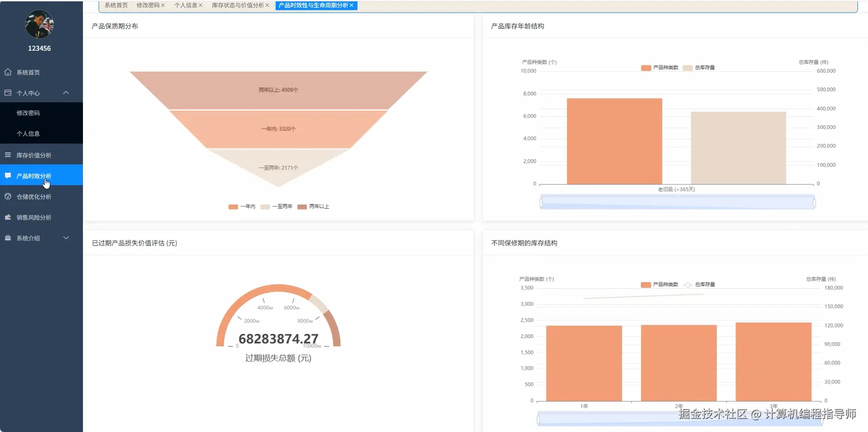Close the 产品时效性与生命周期分析 tab

352,6
